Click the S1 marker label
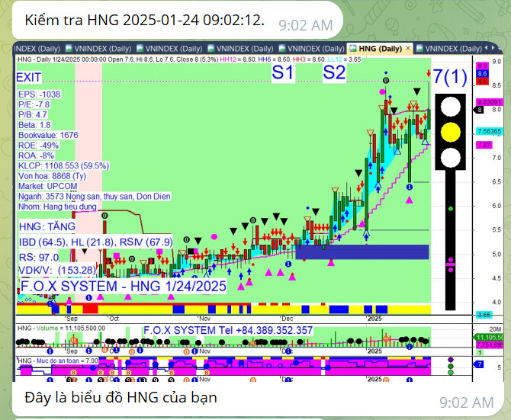This screenshot has height=420, width=511. [283, 72]
